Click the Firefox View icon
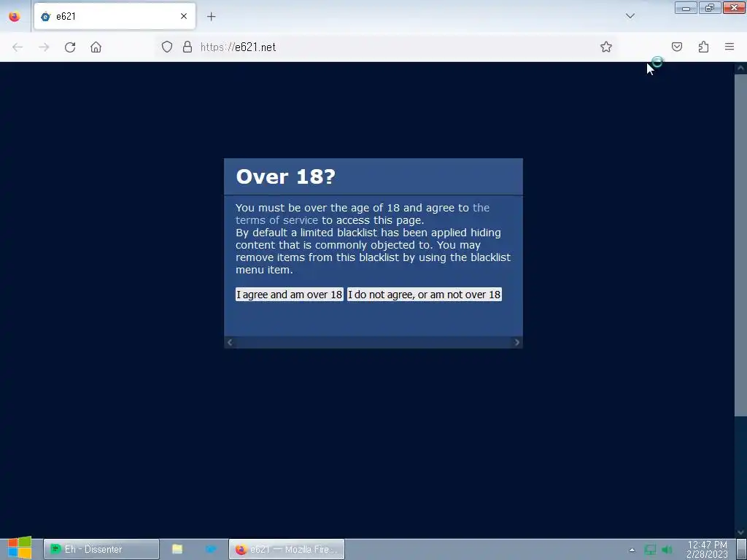The width and height of the screenshot is (747, 560). pyautogui.click(x=15, y=16)
